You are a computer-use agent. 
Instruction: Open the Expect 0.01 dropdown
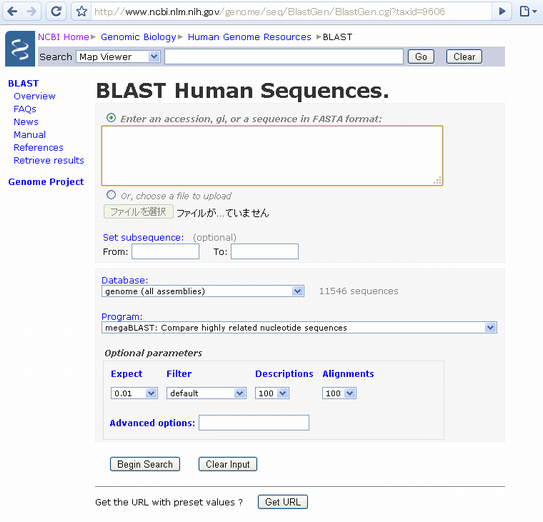(134, 393)
